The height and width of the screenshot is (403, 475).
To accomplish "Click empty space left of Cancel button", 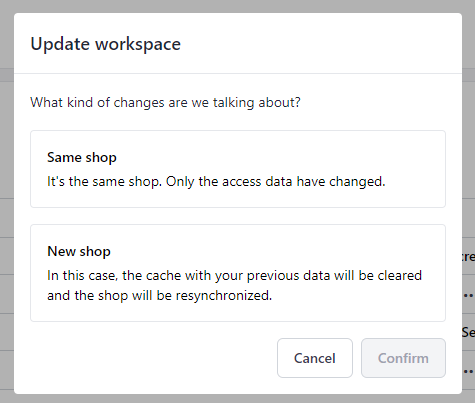I will (x=153, y=358).
